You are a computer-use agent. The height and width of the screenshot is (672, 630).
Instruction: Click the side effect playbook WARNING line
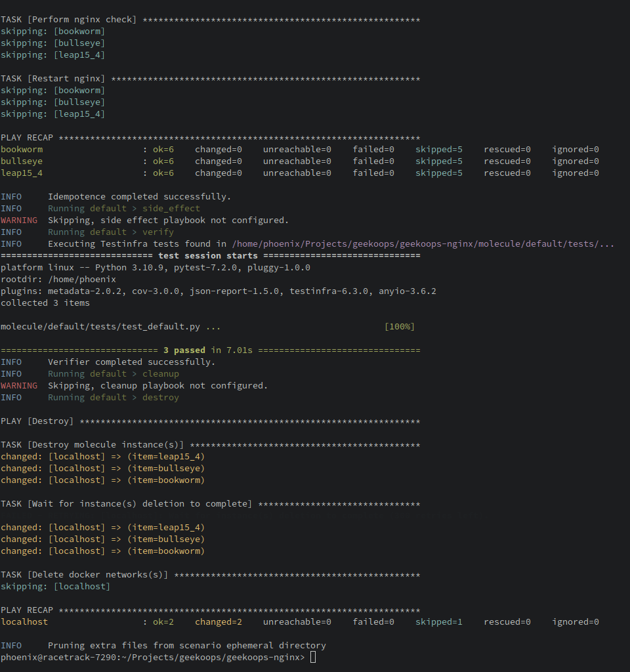pos(168,220)
